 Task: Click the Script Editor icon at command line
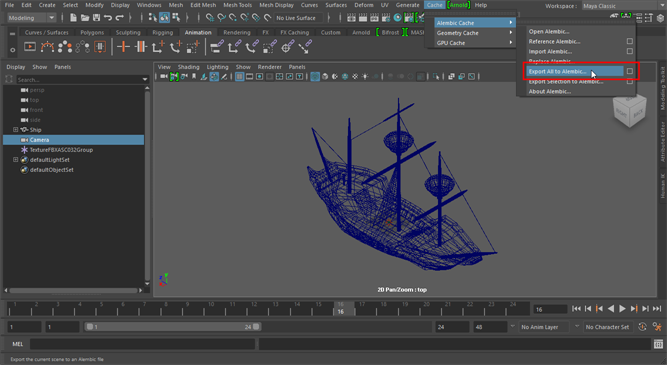658,344
